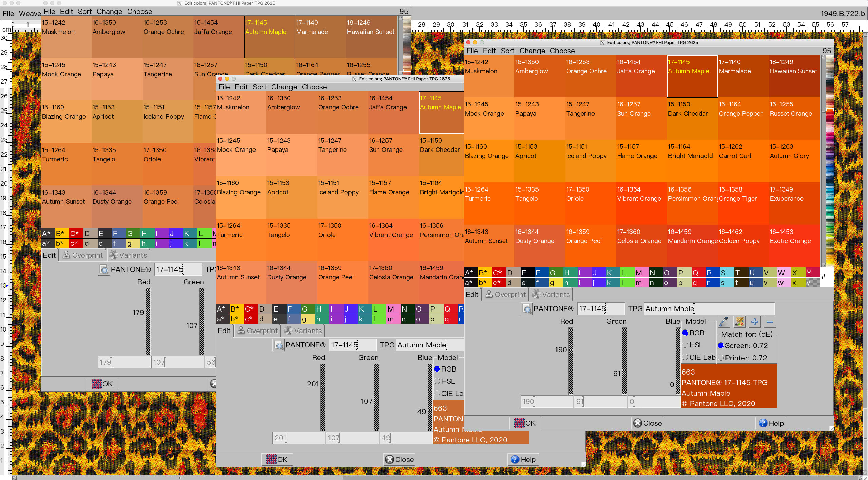
Task: Click Green slider in middle window
Action: (376, 397)
